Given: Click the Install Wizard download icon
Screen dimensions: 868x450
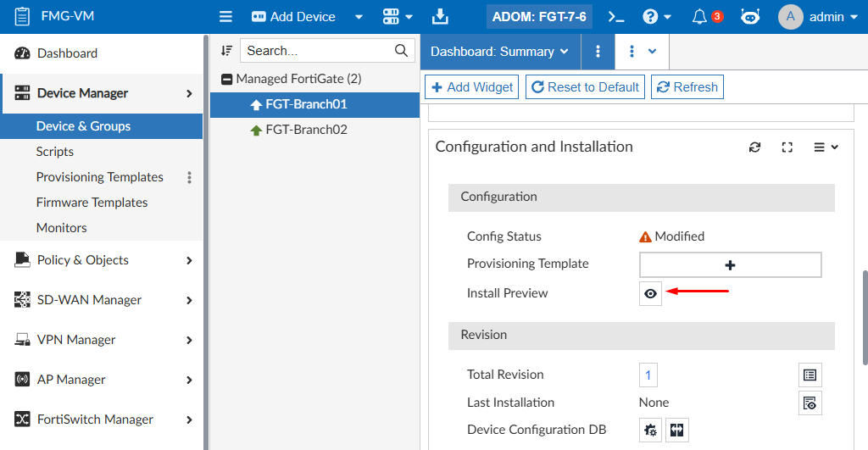Looking at the screenshot, I should click(x=440, y=17).
